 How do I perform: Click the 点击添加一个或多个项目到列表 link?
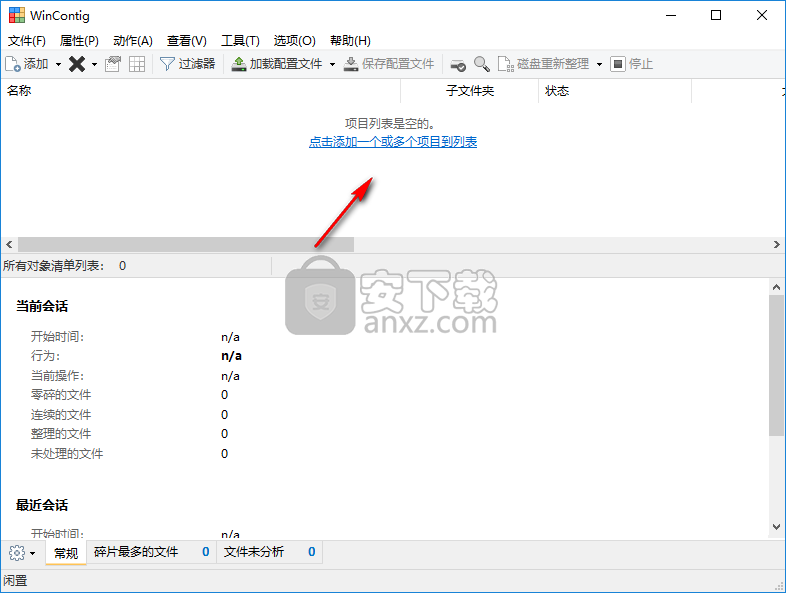pyautogui.click(x=392, y=142)
